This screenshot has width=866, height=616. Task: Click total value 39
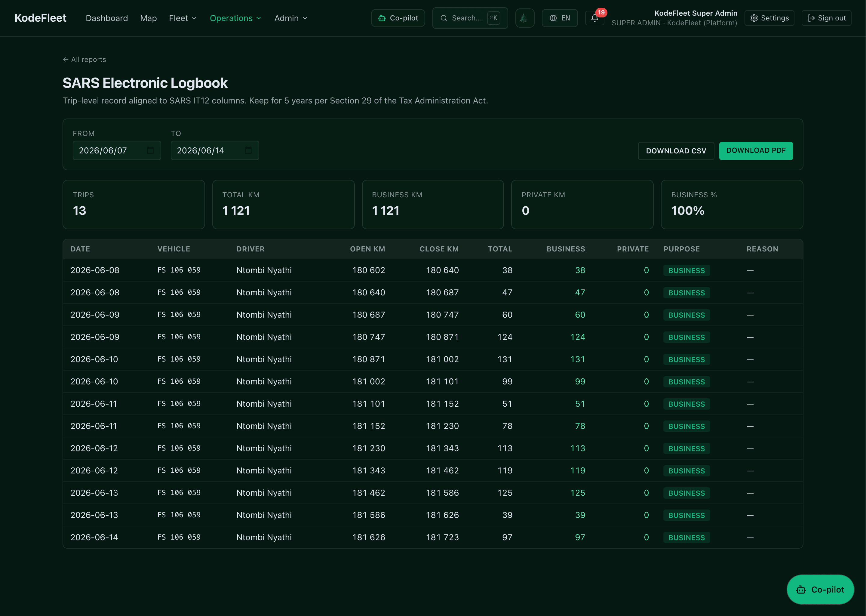507,515
